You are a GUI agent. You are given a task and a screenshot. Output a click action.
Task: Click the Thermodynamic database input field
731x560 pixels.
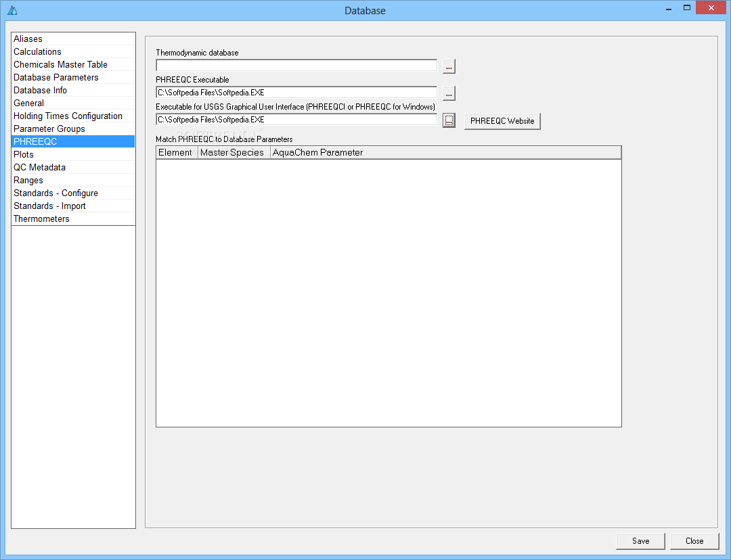pos(296,65)
